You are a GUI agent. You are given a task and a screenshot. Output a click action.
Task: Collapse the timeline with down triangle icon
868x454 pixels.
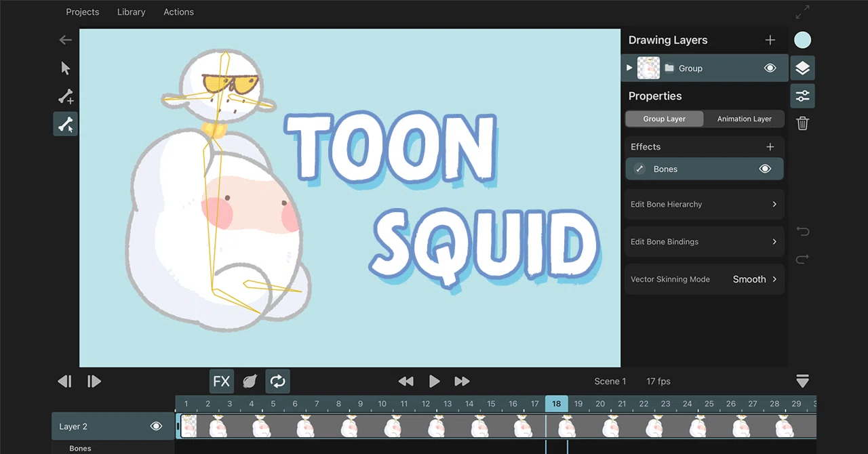[x=802, y=381]
